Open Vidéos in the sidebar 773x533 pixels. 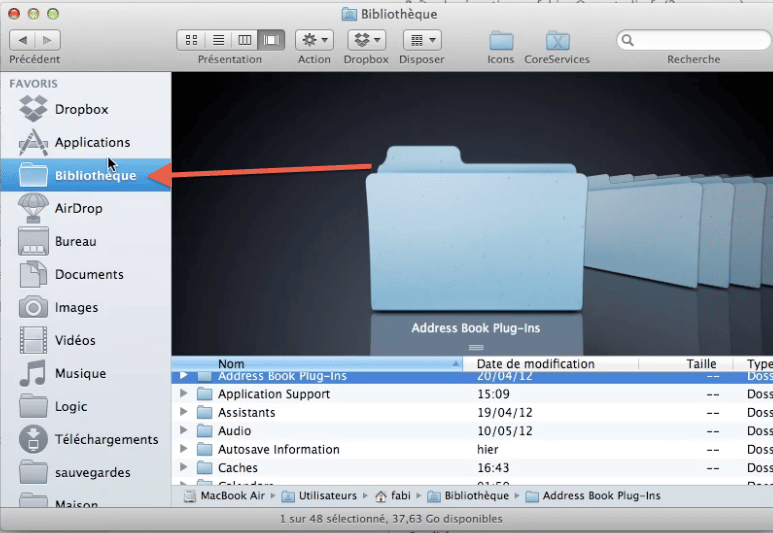click(x=86, y=340)
